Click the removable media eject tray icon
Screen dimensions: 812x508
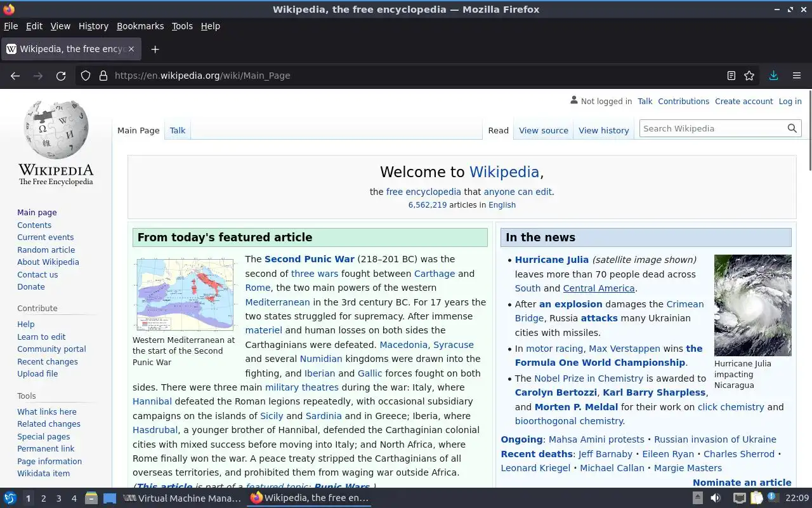(x=698, y=498)
